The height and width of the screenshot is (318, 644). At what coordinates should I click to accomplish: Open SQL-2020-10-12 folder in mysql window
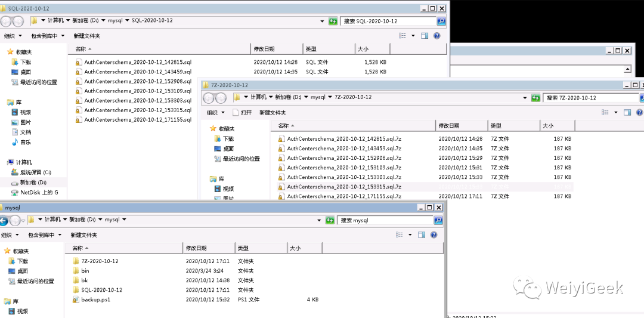[x=97, y=290]
